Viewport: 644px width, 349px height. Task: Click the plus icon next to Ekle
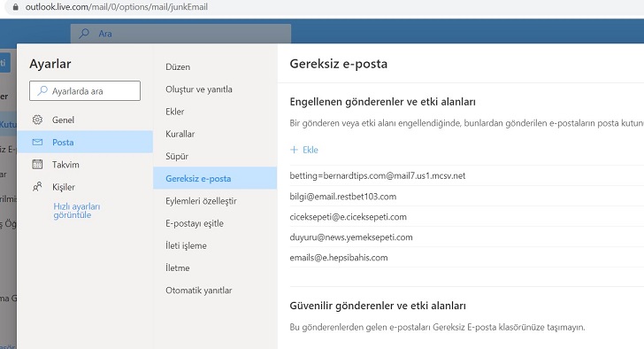tap(294, 150)
